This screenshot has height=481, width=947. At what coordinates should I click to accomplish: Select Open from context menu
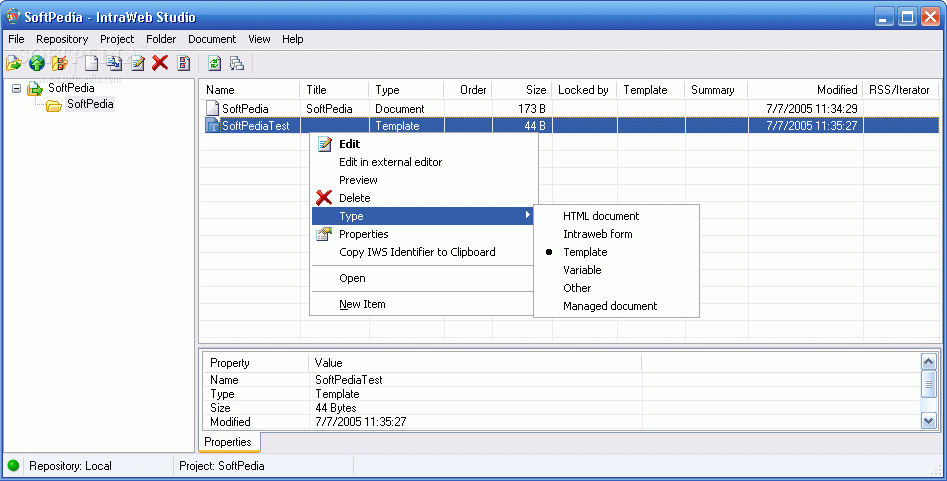click(352, 279)
